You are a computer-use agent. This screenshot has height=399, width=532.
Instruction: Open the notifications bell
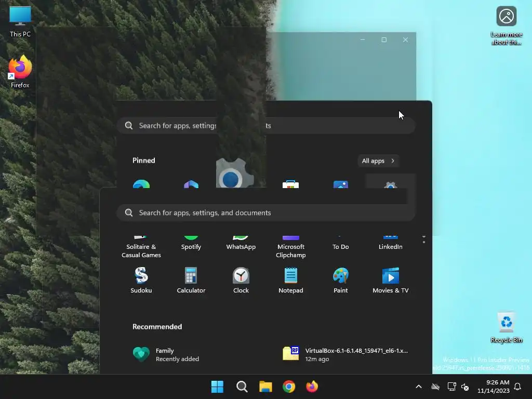point(517,387)
